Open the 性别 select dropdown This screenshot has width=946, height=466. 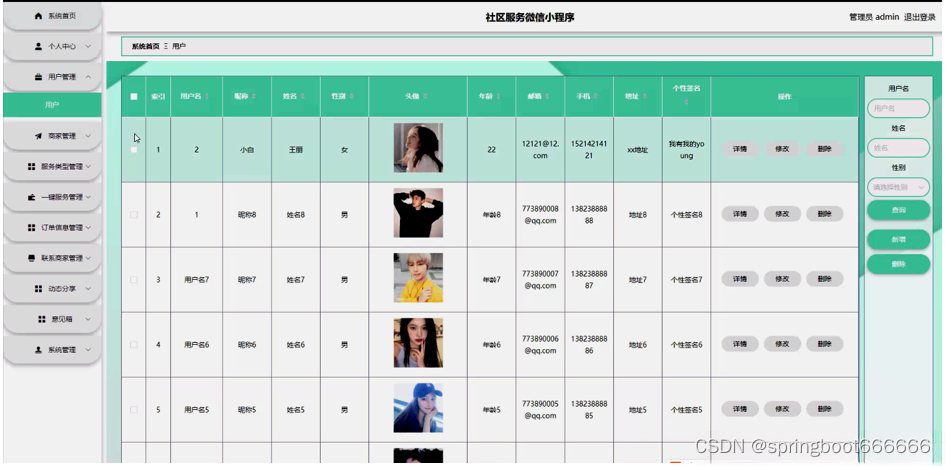pos(898,188)
